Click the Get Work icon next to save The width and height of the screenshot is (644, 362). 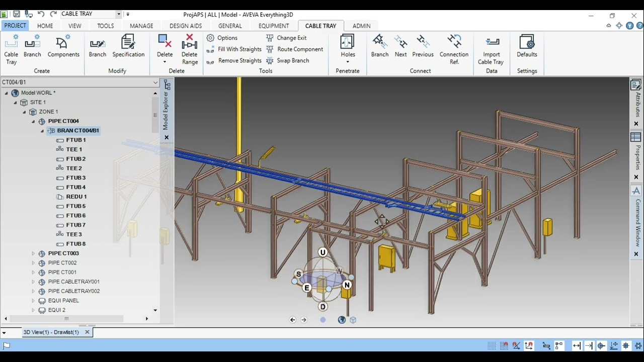[x=28, y=14]
